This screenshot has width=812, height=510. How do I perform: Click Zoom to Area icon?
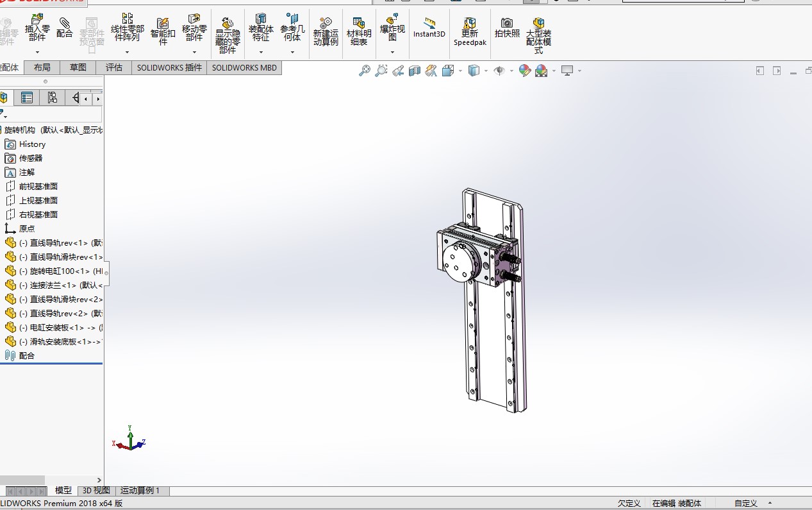381,71
